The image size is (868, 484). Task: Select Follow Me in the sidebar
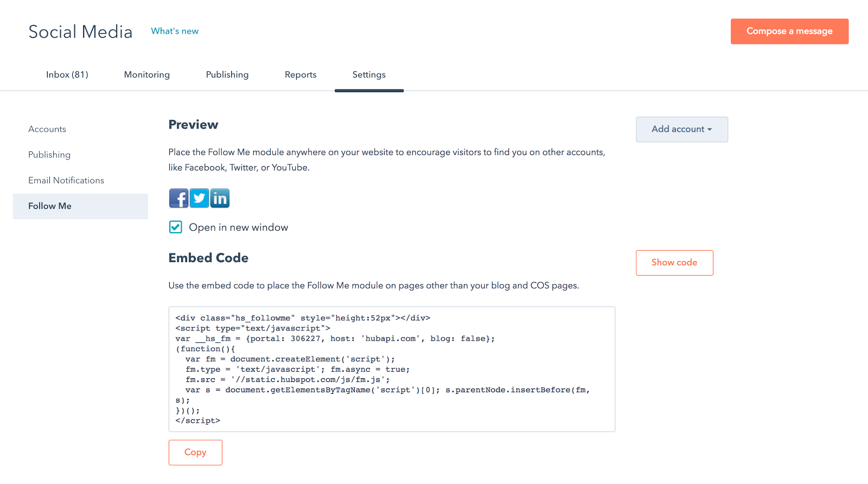tap(80, 206)
